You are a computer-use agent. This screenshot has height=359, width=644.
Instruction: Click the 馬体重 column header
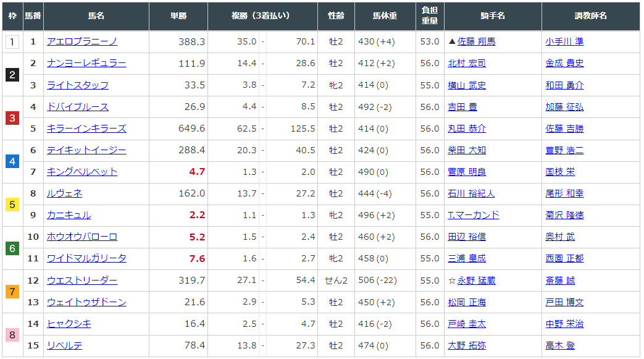385,16
